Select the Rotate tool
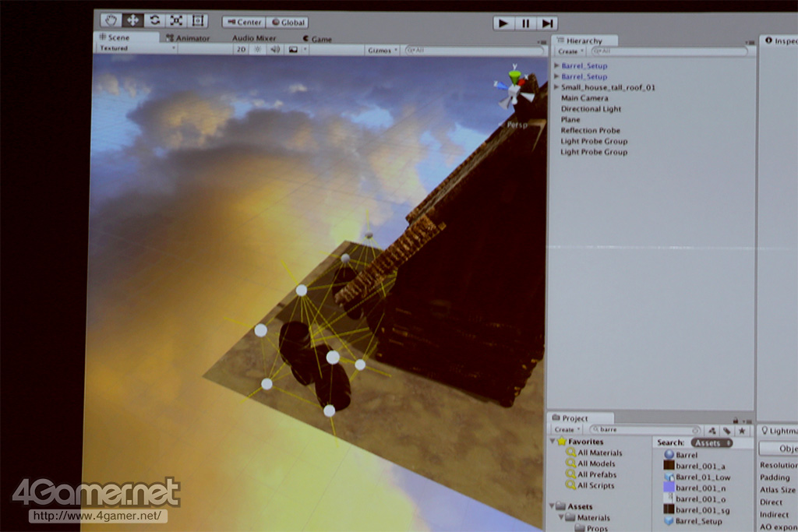This screenshot has height=532, width=798. pos(154,21)
